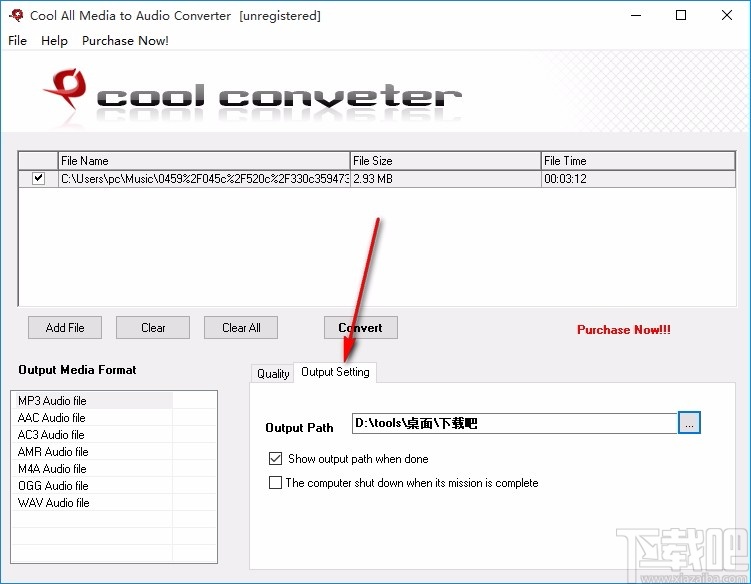Click into the Output Path field
The height and width of the screenshot is (584, 751).
point(515,423)
